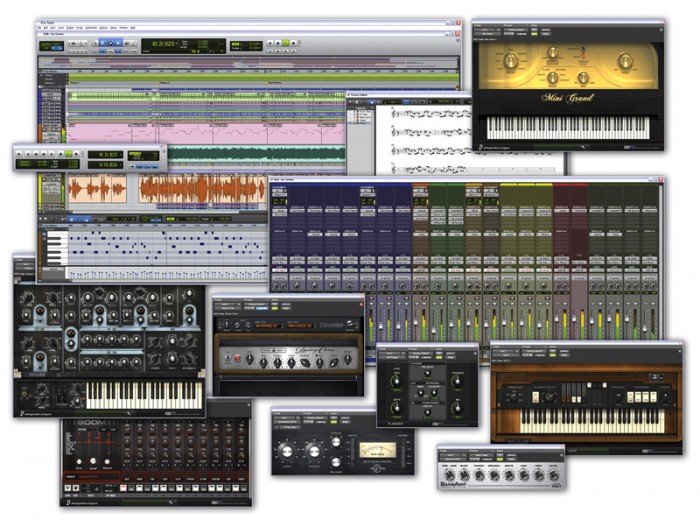
Task: Click the Flanger Depth knob
Action: pyautogui.click(x=396, y=407)
